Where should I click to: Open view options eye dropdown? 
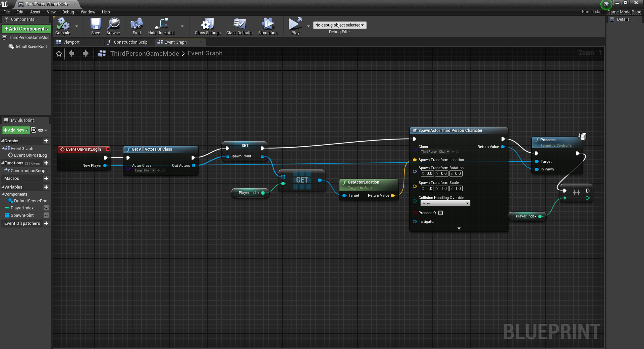[42, 130]
